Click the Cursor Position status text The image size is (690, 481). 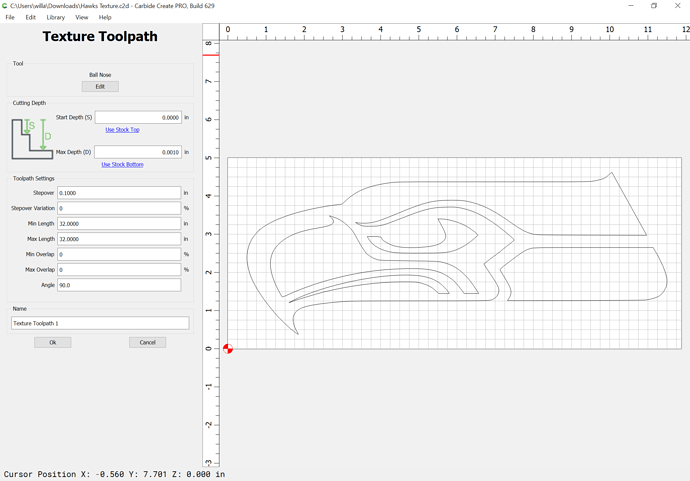(114, 474)
